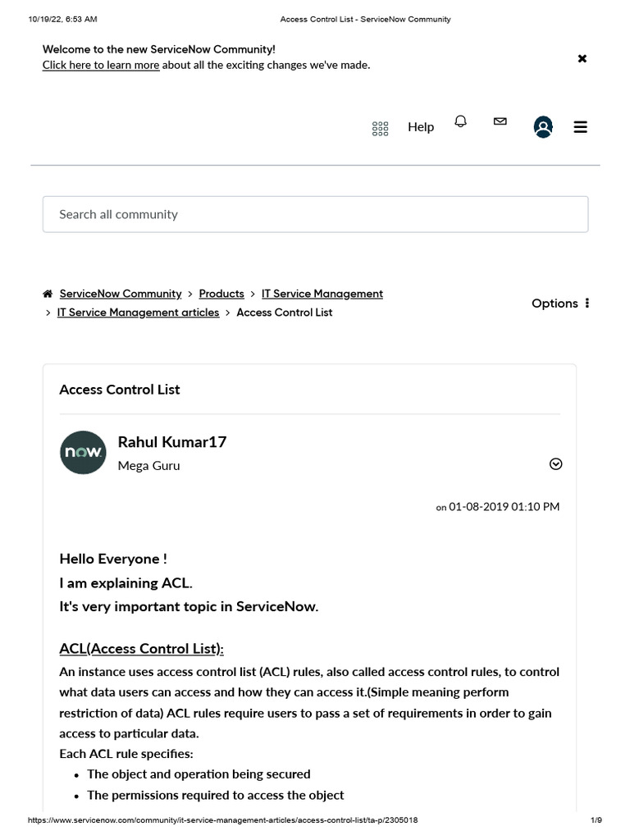Screen dimensions: 630x840
Task: Click the Help menu item
Action: 421,127
